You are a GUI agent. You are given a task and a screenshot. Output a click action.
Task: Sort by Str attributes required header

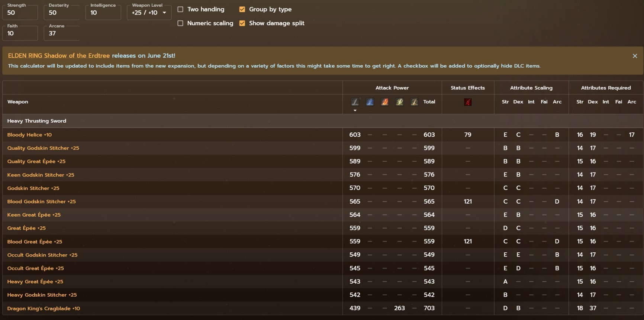[x=580, y=102]
